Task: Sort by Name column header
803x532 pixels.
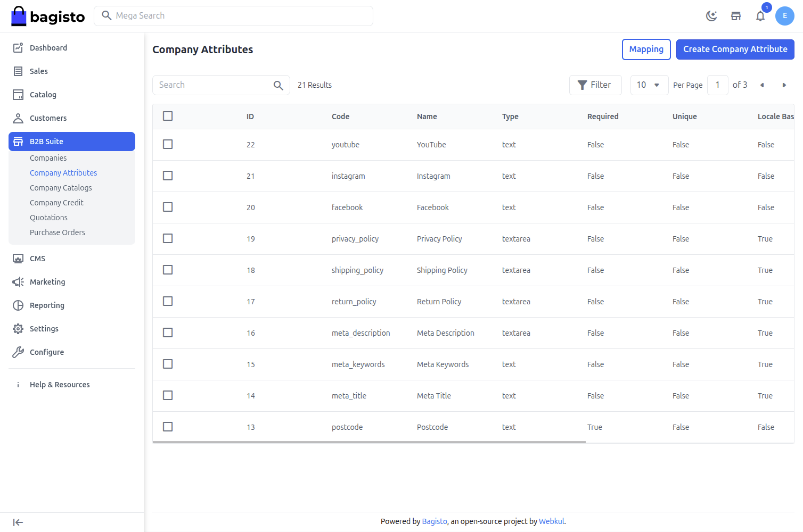Action: 427,117
